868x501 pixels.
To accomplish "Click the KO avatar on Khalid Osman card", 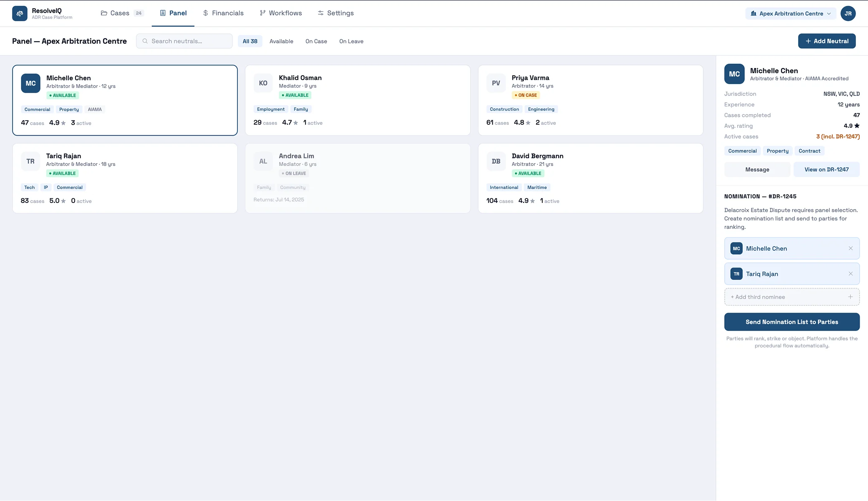I will coord(263,83).
